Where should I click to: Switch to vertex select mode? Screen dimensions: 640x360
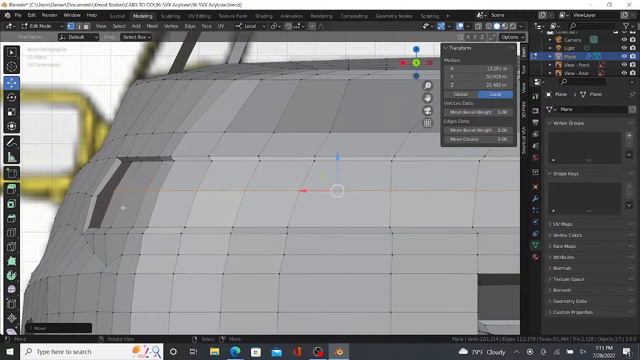71,26
